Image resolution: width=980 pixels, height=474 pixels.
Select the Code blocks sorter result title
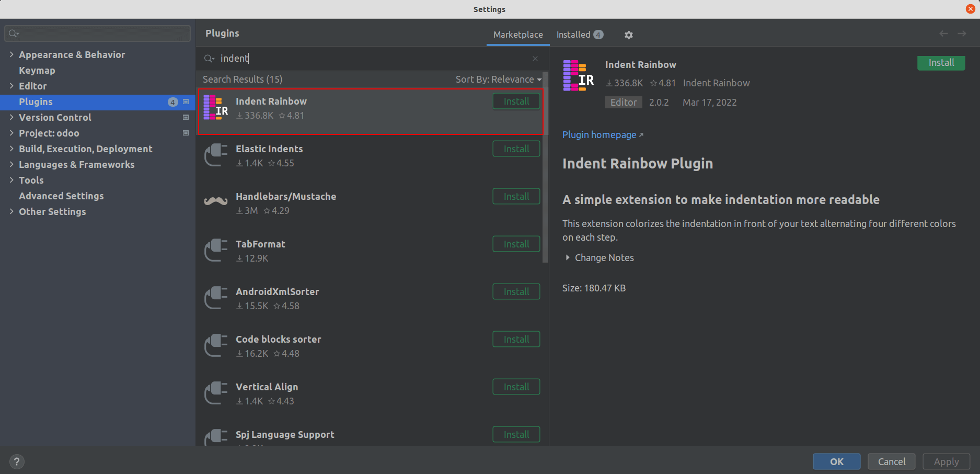pyautogui.click(x=278, y=339)
